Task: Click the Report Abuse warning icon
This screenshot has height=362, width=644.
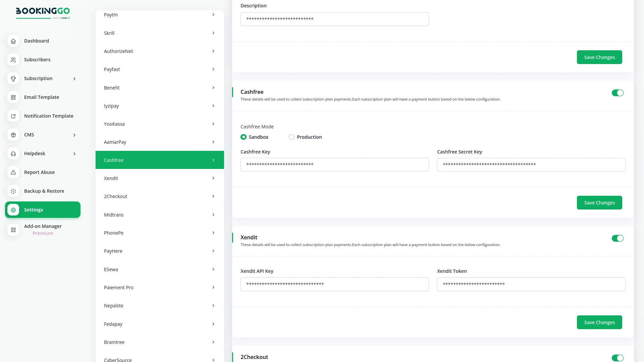Action: click(x=13, y=172)
